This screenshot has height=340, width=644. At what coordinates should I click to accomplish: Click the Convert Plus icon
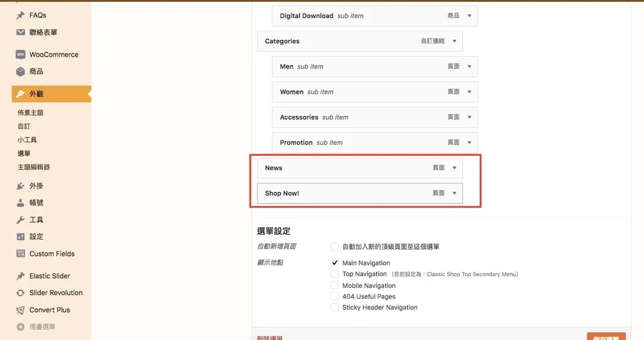click(20, 310)
